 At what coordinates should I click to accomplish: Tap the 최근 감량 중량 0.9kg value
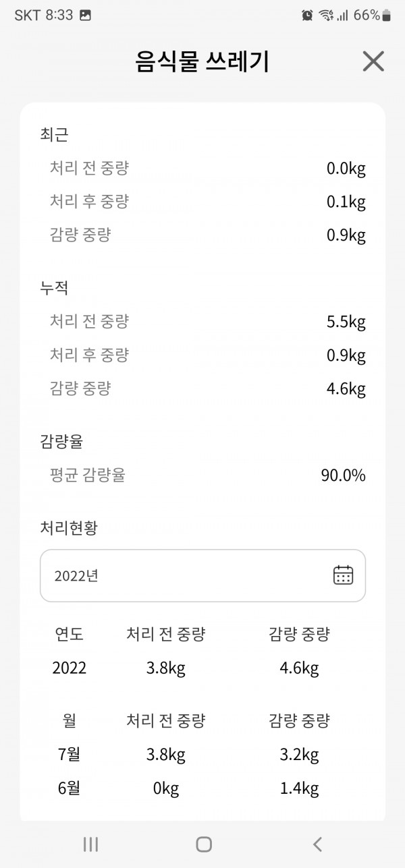[x=346, y=235]
